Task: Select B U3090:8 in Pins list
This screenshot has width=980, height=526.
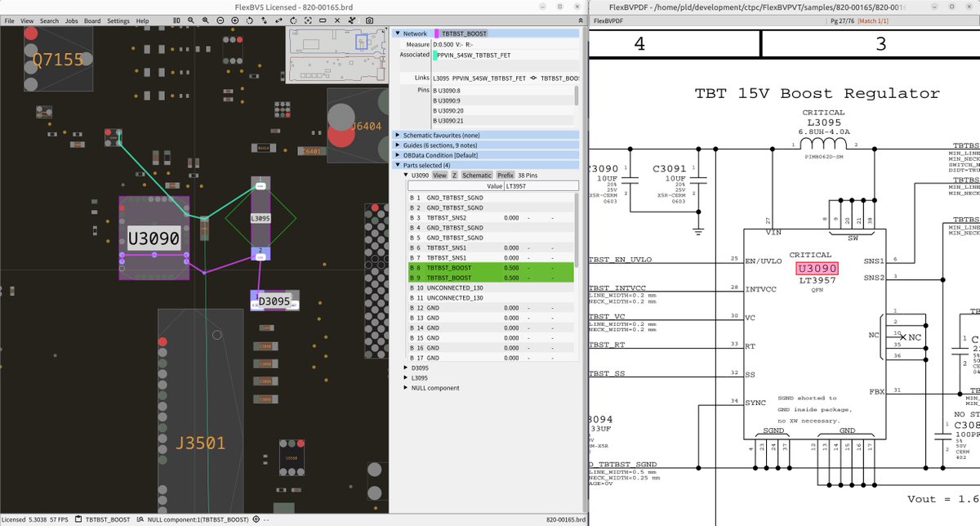Action: (x=502, y=90)
